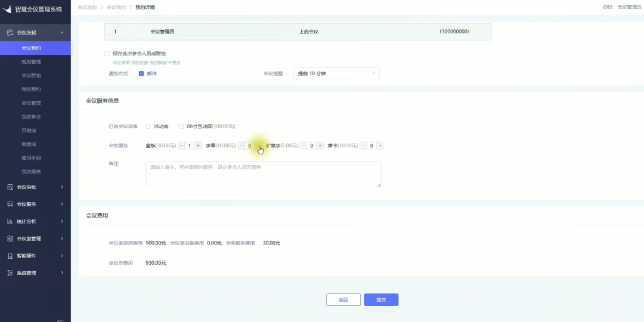644x322 pixels.
Task: Click the 会议管理员 cell in the attendee table
Action: pyautogui.click(x=162, y=32)
